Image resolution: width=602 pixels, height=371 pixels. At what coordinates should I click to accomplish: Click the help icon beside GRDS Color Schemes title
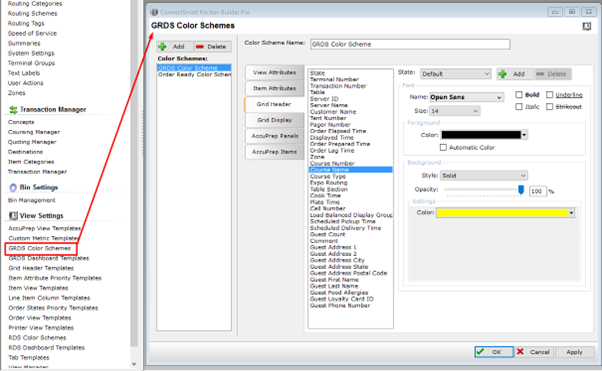[586, 26]
